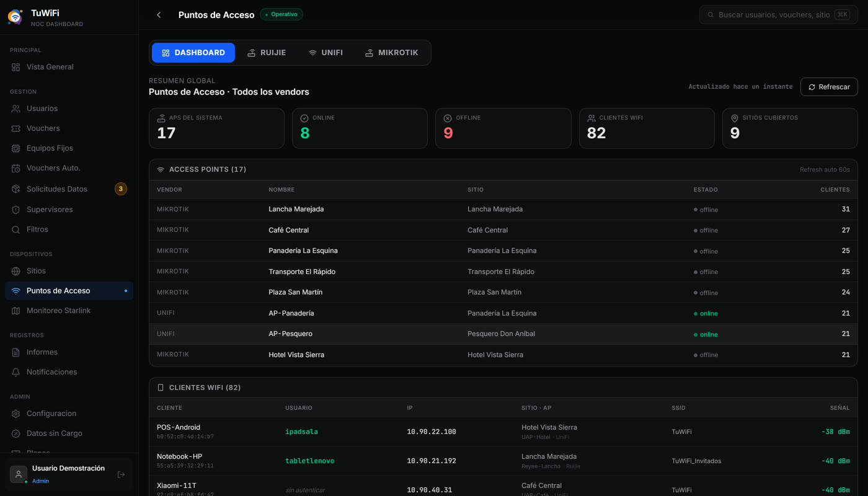The image size is (868, 496).
Task: Open the Usuarios sidebar link
Action: point(69,108)
